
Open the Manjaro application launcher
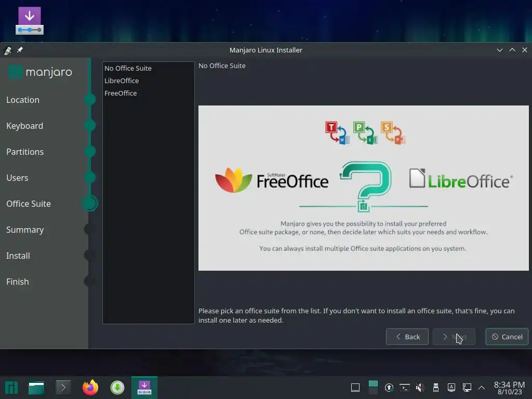[x=11, y=388]
